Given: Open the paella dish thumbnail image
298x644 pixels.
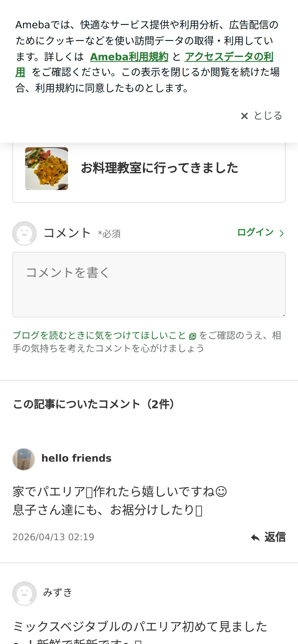Looking at the screenshot, I should (47, 168).
